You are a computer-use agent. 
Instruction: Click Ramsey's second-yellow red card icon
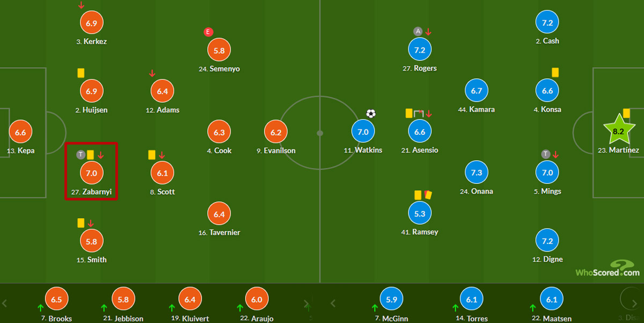click(428, 195)
